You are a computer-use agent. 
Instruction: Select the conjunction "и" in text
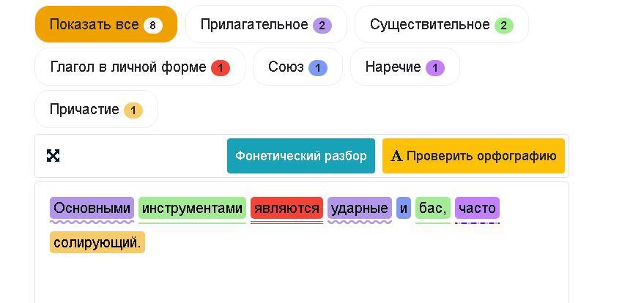click(404, 209)
